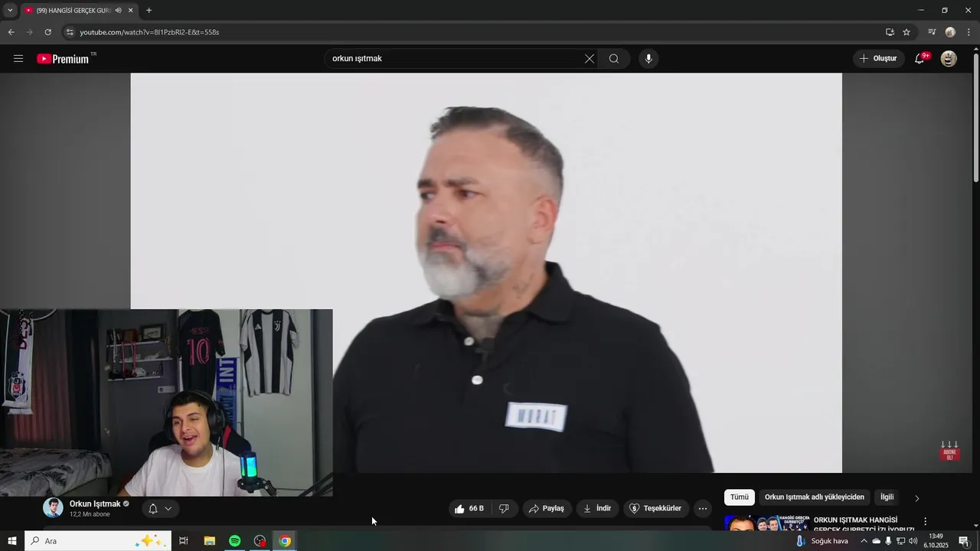Start voice search with microphone icon
Viewport: 980px width, 551px height.
pyautogui.click(x=648, y=59)
